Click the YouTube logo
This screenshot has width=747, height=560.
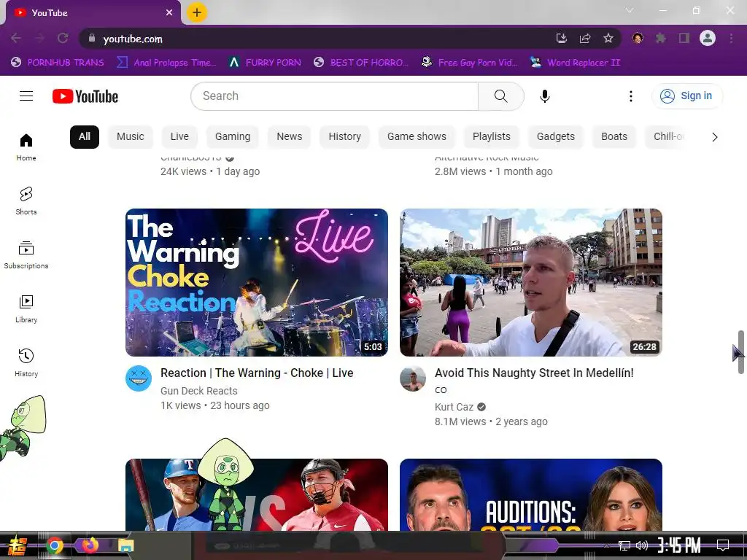(x=85, y=96)
